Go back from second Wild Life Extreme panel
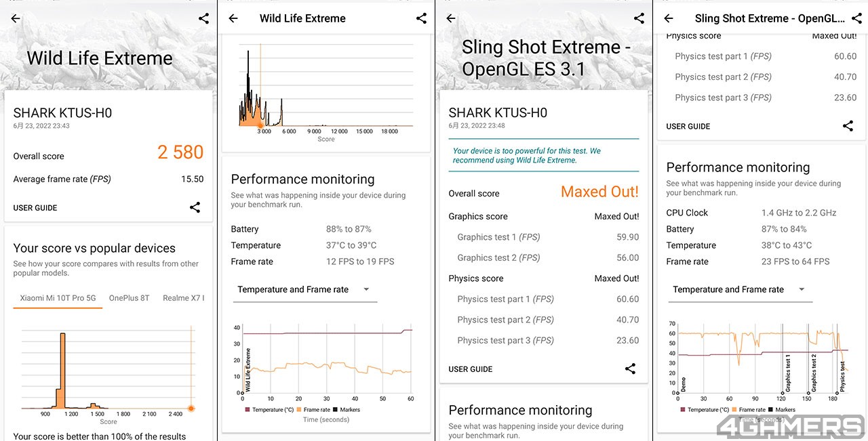The image size is (868, 441). click(233, 19)
